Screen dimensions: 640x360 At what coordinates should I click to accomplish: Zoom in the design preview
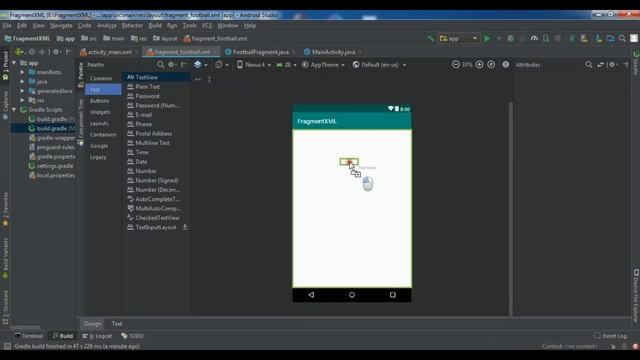(x=479, y=64)
